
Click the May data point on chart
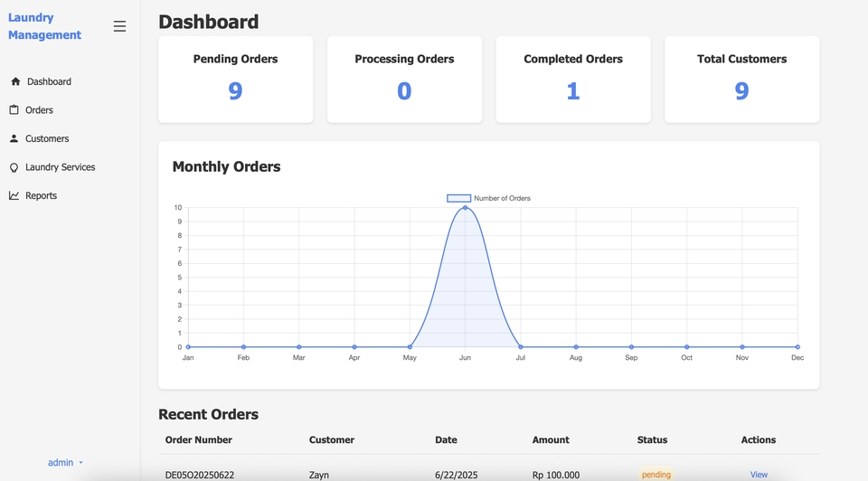pos(410,347)
